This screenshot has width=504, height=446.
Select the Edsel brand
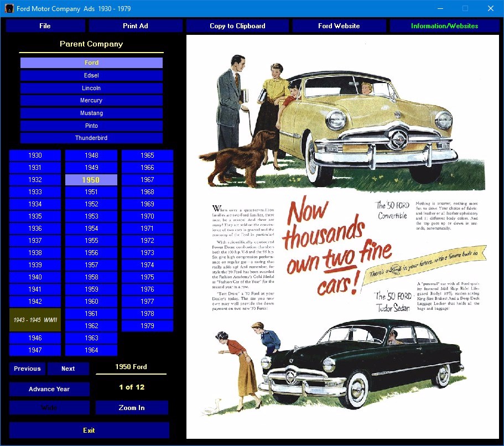pos(91,75)
